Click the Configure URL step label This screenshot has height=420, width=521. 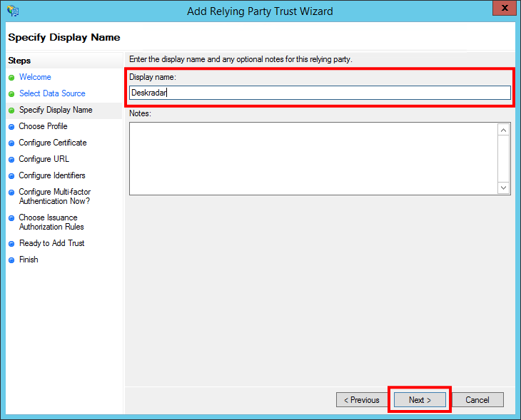44,159
